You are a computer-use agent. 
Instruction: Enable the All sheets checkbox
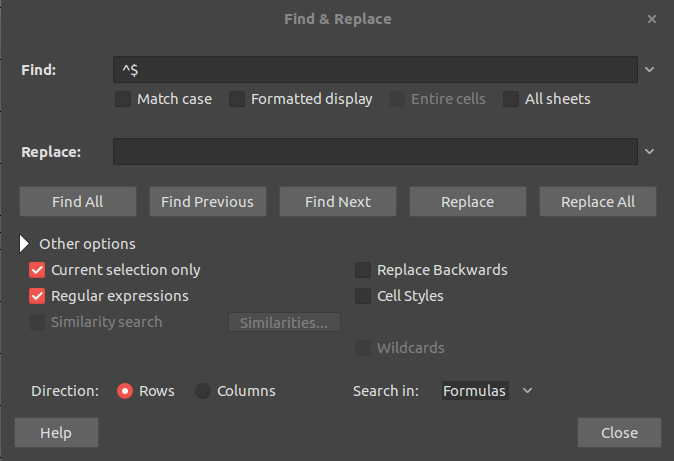pyautogui.click(x=511, y=99)
